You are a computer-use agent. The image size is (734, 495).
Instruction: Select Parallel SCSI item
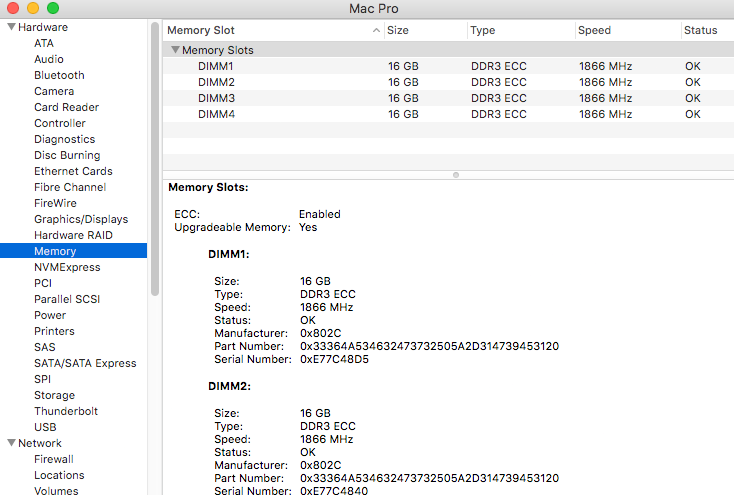pyautogui.click(x=67, y=299)
